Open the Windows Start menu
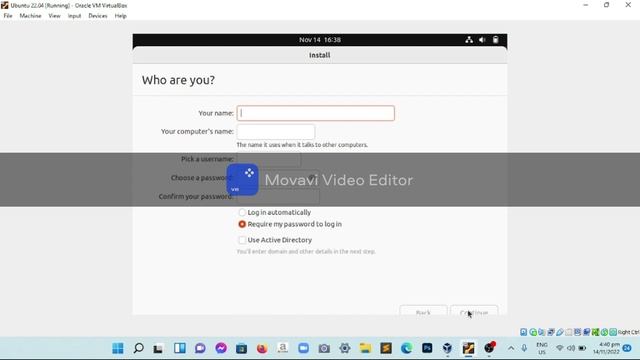This screenshot has height=360, width=640. [118, 348]
